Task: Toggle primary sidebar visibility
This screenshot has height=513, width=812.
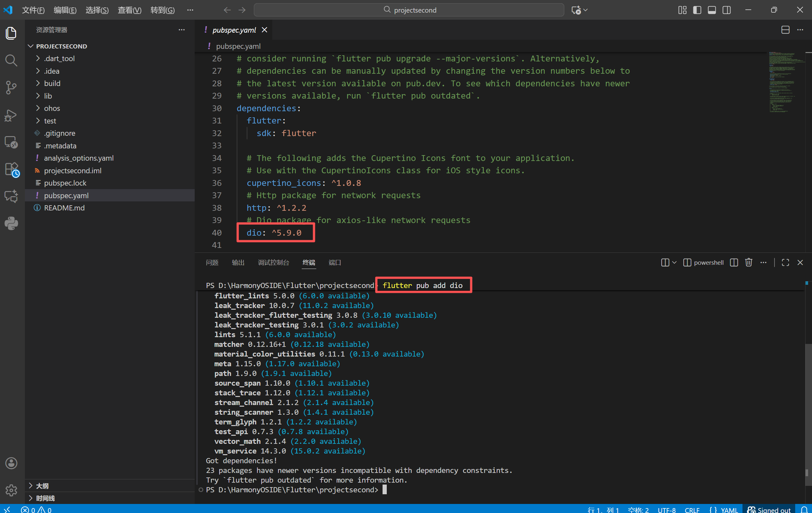Action: point(697,10)
